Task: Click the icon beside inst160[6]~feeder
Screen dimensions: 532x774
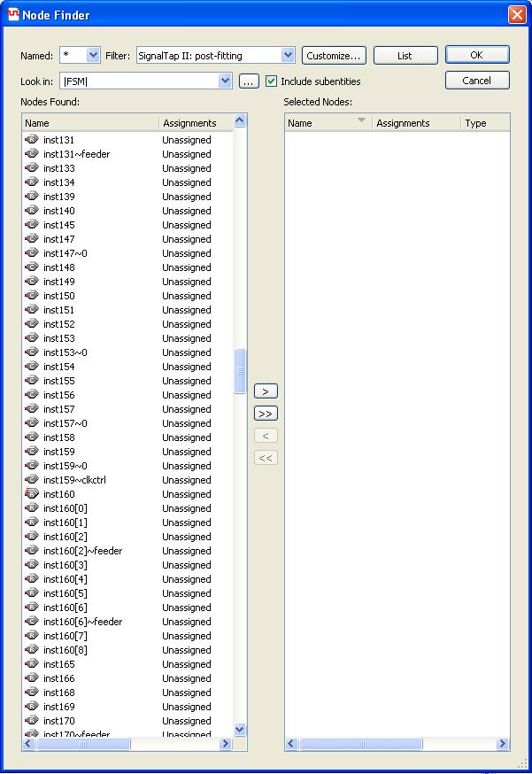Action: [32, 622]
